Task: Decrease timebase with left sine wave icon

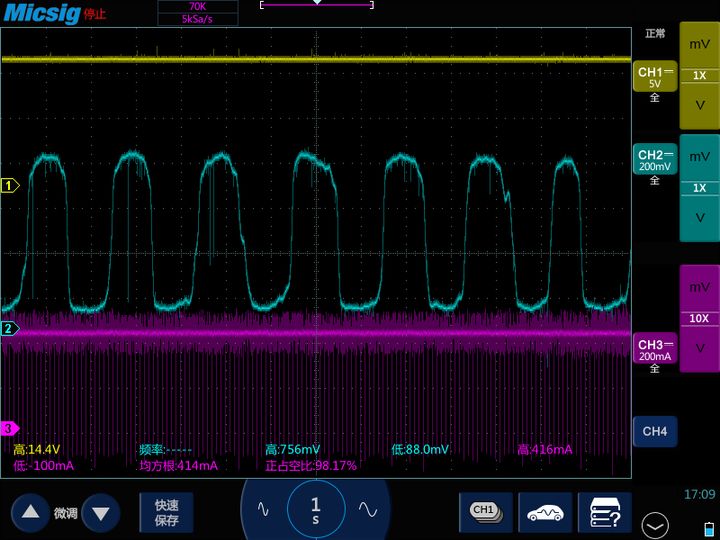Action: coord(264,509)
